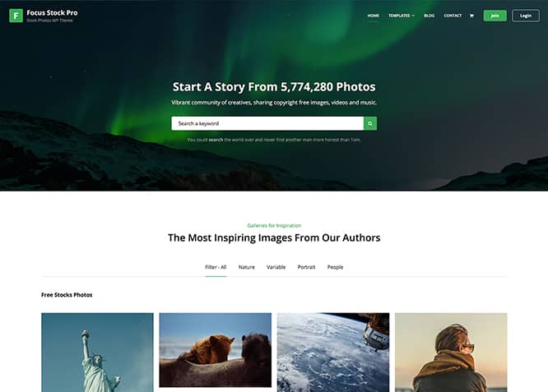Open the Contact page link

(453, 16)
